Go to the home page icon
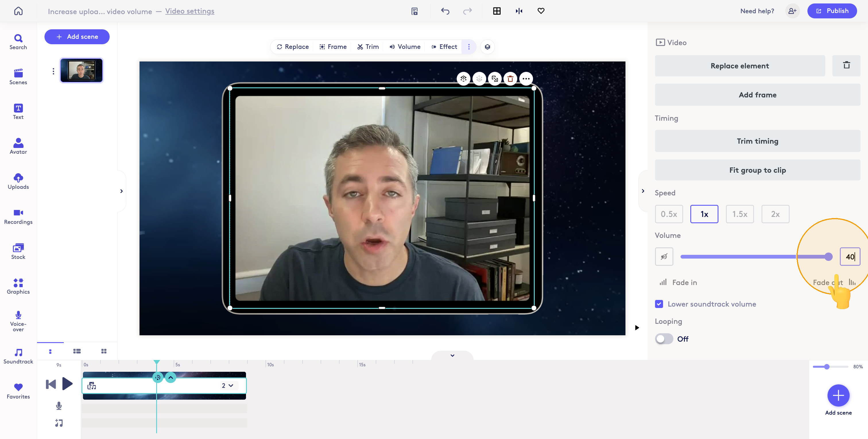The width and height of the screenshot is (868, 439). point(18,11)
